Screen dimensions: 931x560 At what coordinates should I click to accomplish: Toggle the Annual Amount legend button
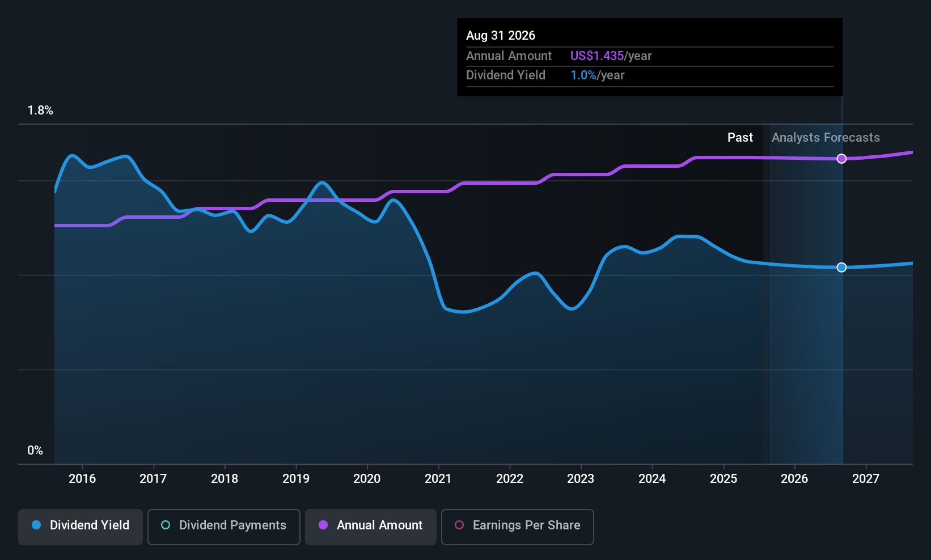pos(371,527)
